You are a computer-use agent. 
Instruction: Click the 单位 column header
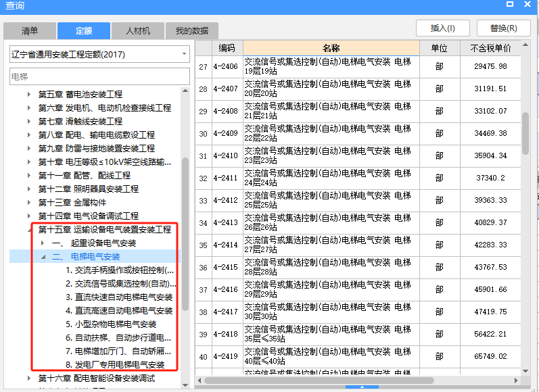[x=440, y=48]
